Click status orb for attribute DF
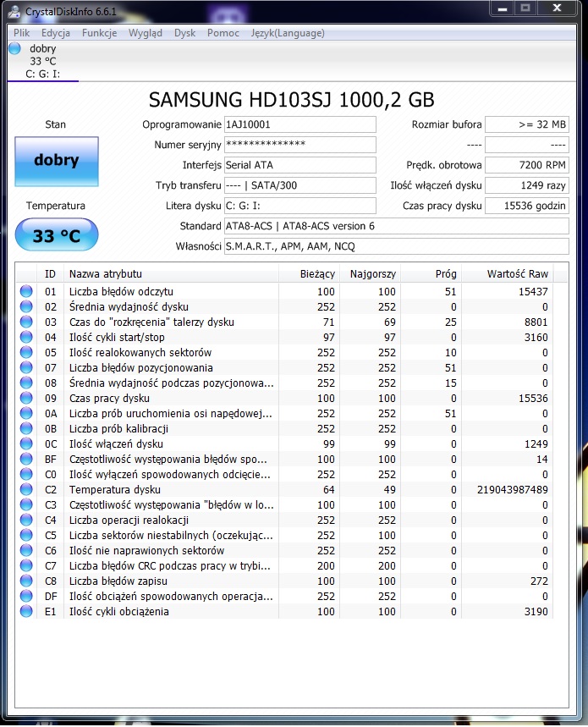Screen dimensions: 588x727 coord(26,597)
